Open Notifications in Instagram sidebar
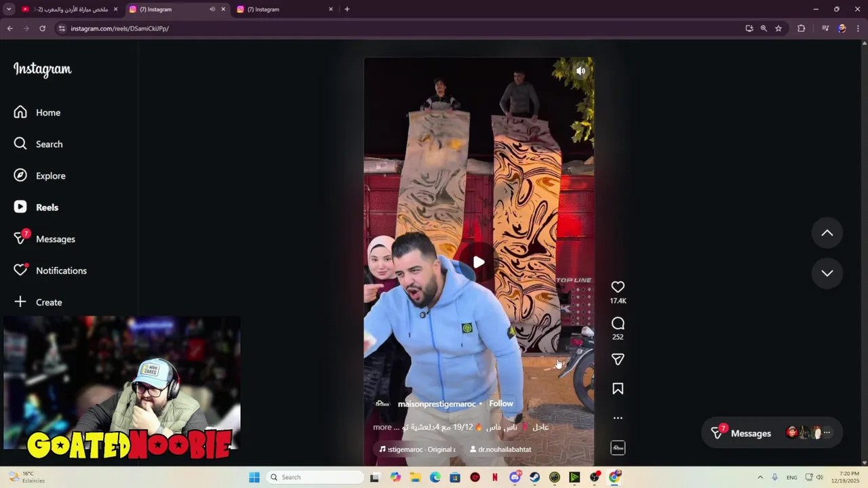 coord(51,270)
